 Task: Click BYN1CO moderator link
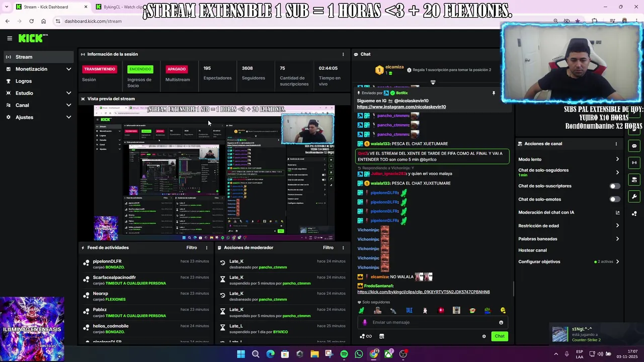coord(280,331)
